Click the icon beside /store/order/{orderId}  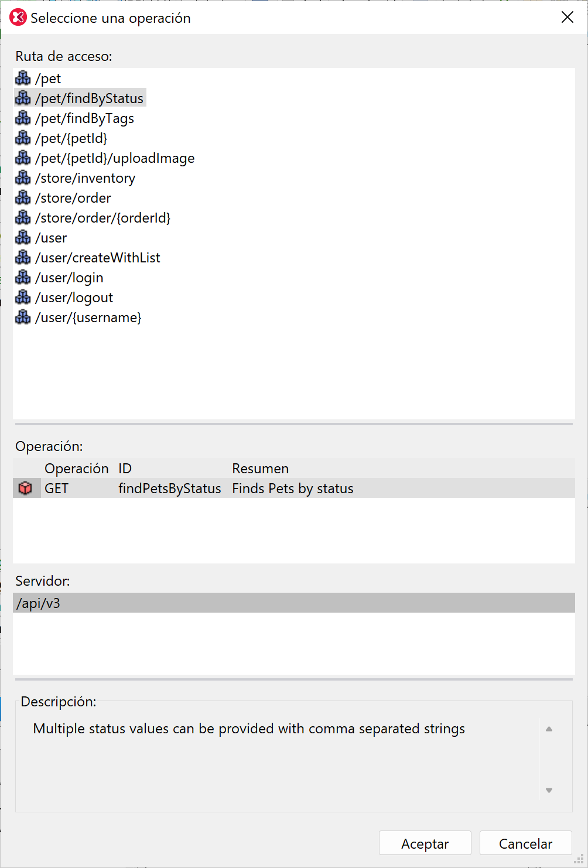23,217
